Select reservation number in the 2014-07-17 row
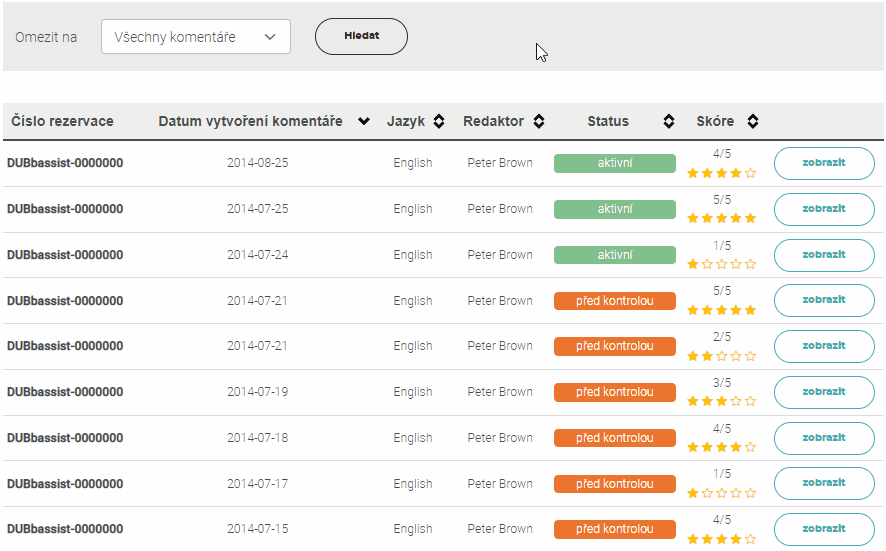886x551 pixels. (x=65, y=484)
